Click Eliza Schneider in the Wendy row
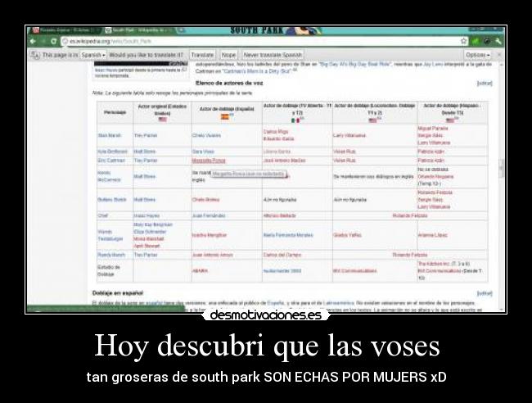Image resolution: width=532 pixels, height=403 pixels. click(x=150, y=232)
